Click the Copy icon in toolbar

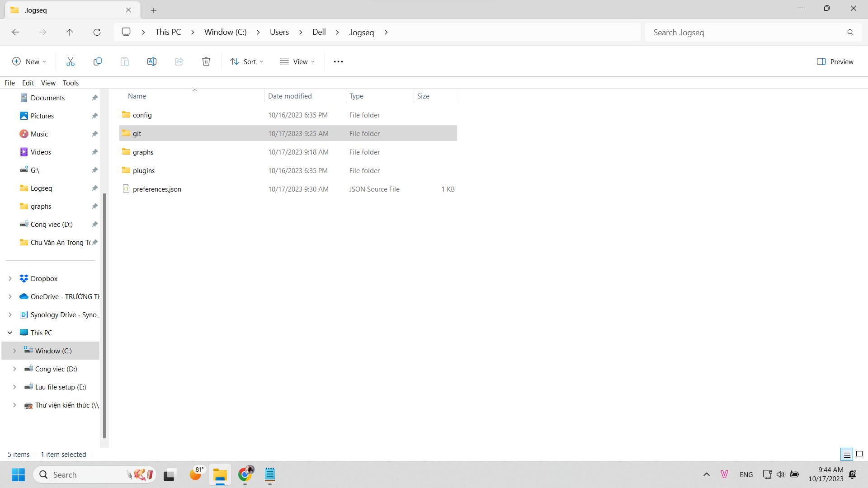97,61
